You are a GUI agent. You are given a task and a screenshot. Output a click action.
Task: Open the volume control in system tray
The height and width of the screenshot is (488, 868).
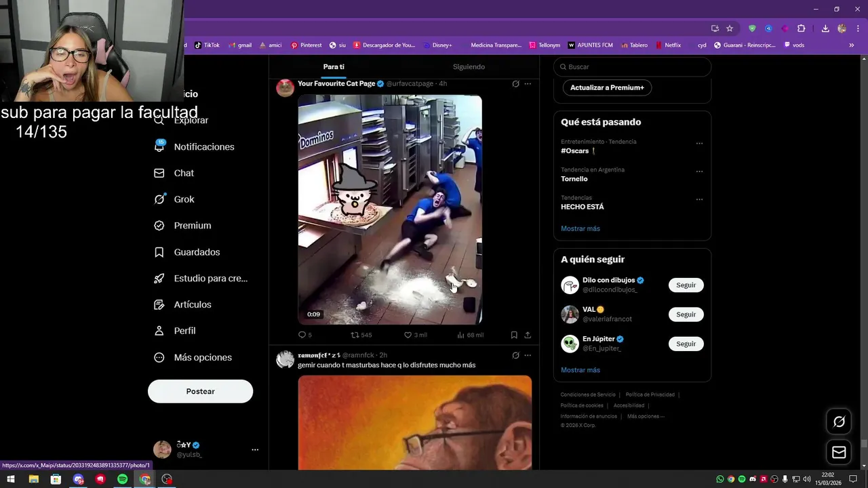pyautogui.click(x=807, y=479)
